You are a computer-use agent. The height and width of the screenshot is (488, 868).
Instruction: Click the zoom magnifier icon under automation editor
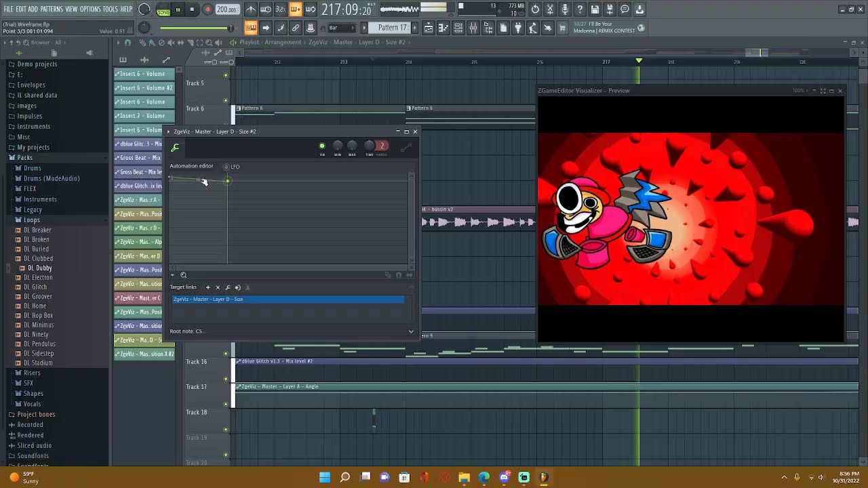click(x=183, y=275)
